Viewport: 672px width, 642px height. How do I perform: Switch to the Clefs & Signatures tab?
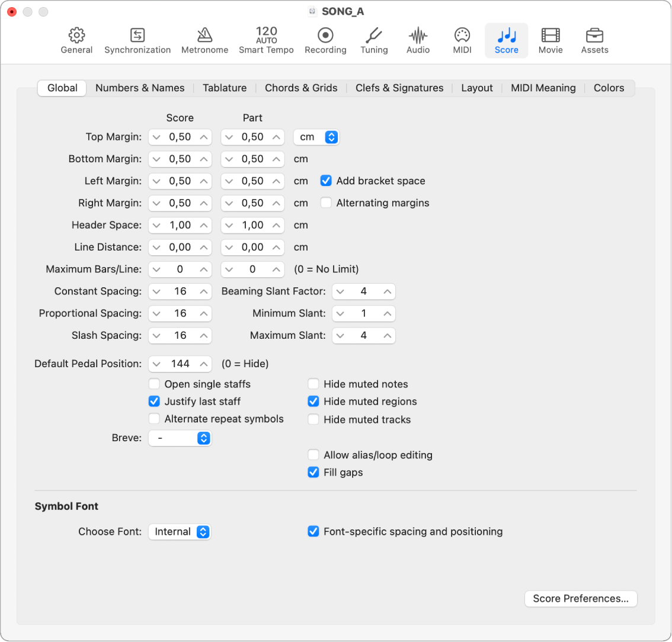[x=399, y=88]
